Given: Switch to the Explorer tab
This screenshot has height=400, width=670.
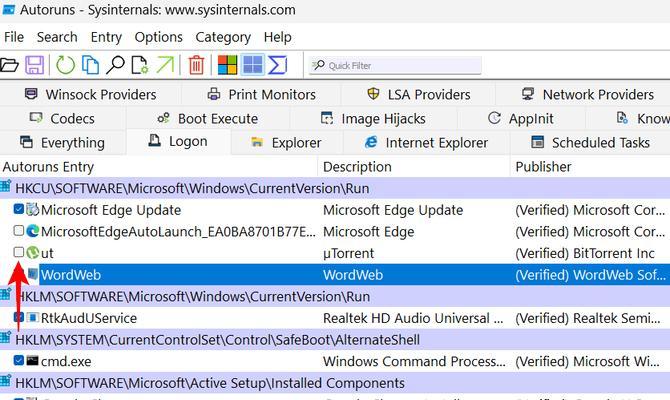Looking at the screenshot, I should click(286, 143).
